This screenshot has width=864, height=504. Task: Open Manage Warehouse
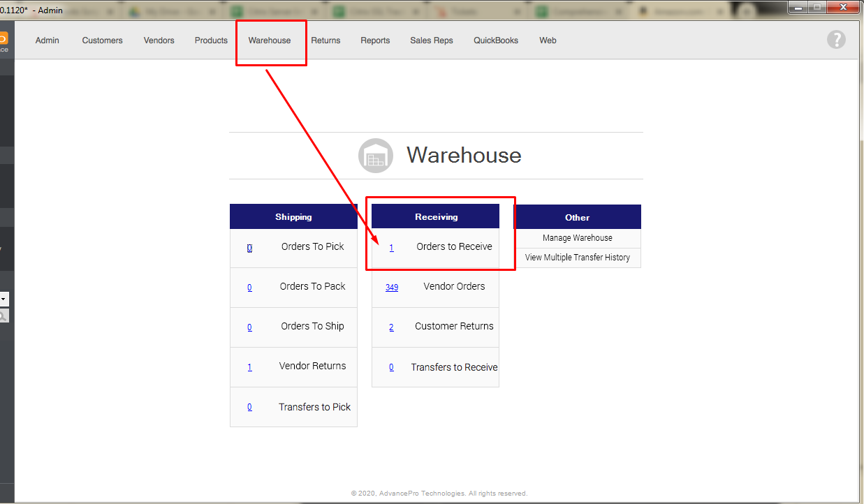tap(578, 238)
